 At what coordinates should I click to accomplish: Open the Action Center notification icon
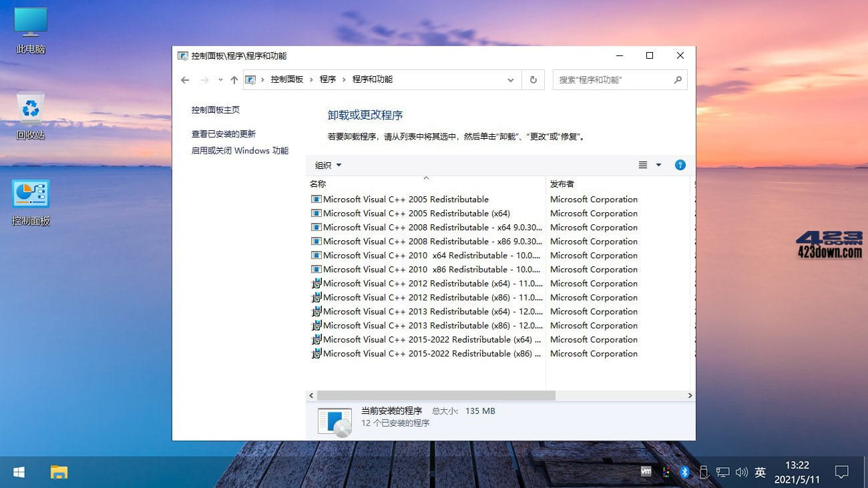842,472
